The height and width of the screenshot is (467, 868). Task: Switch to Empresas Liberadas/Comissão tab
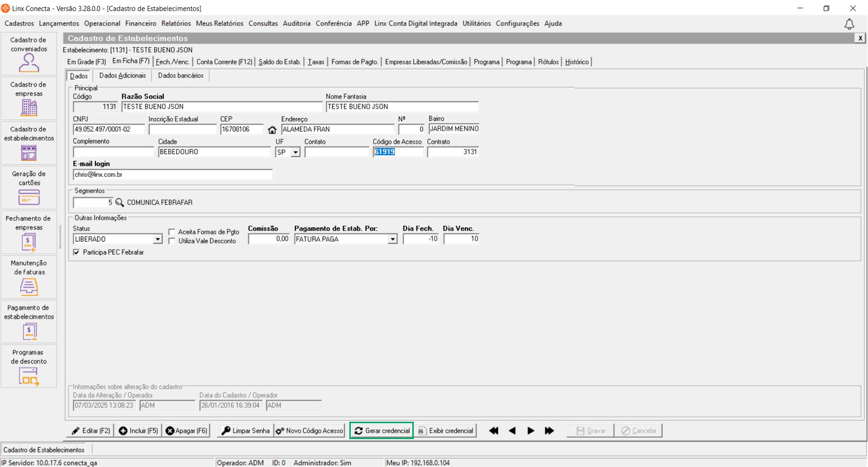pyautogui.click(x=426, y=62)
